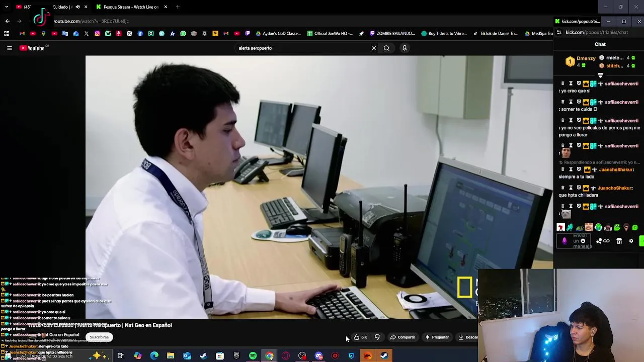Start voice search with the microphone

(x=405, y=48)
